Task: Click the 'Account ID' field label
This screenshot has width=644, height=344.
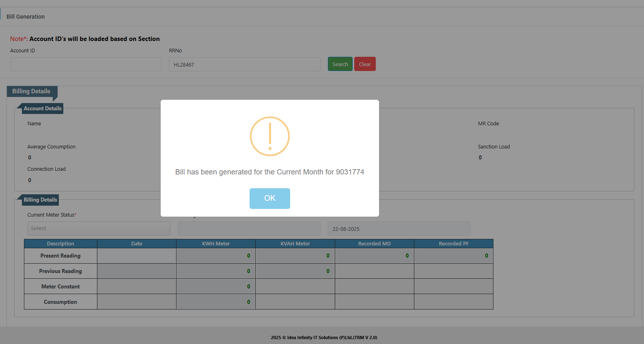Action: [23, 51]
